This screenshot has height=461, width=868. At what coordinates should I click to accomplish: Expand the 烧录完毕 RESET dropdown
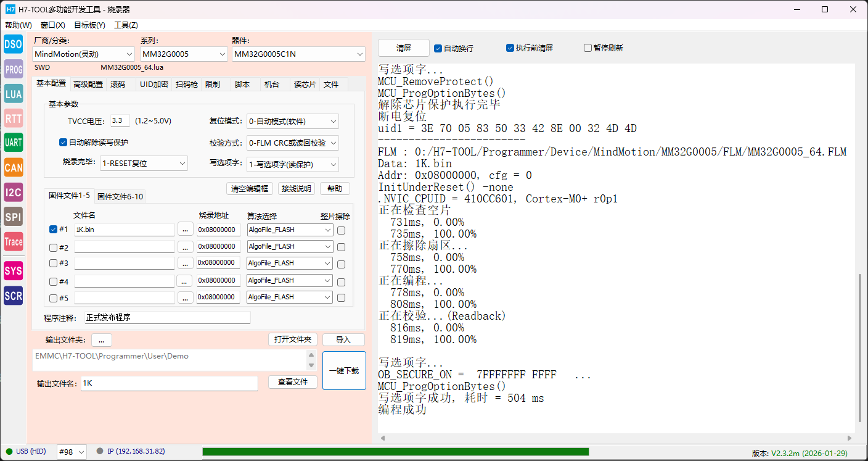(144, 164)
